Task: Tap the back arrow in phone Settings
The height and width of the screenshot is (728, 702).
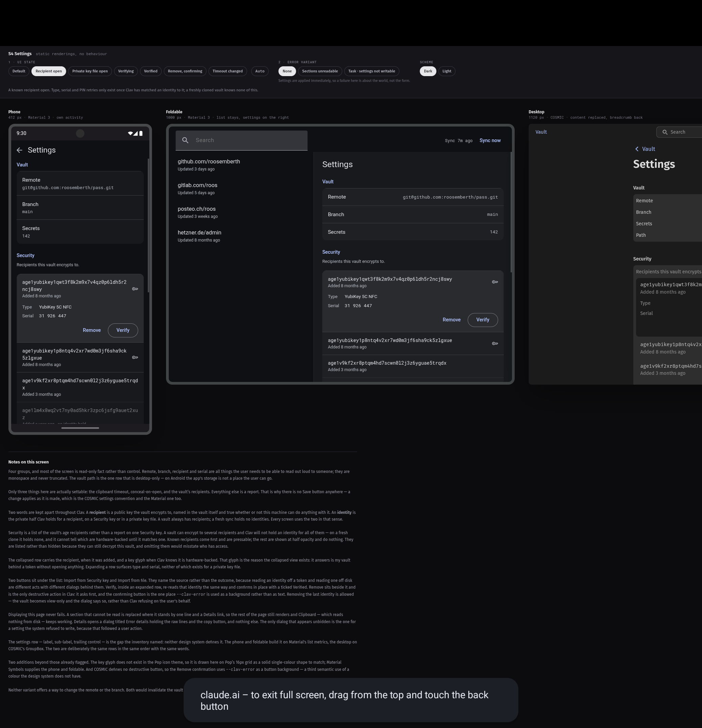Action: pos(19,150)
